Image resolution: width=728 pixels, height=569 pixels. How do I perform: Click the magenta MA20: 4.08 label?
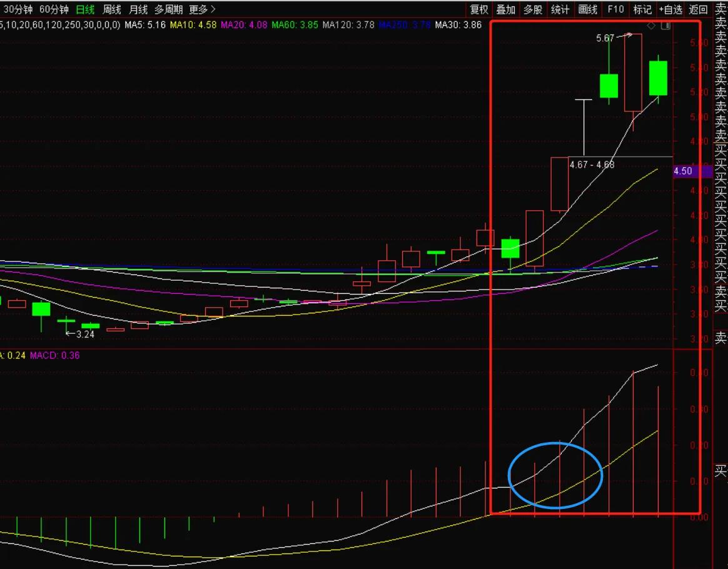244,24
